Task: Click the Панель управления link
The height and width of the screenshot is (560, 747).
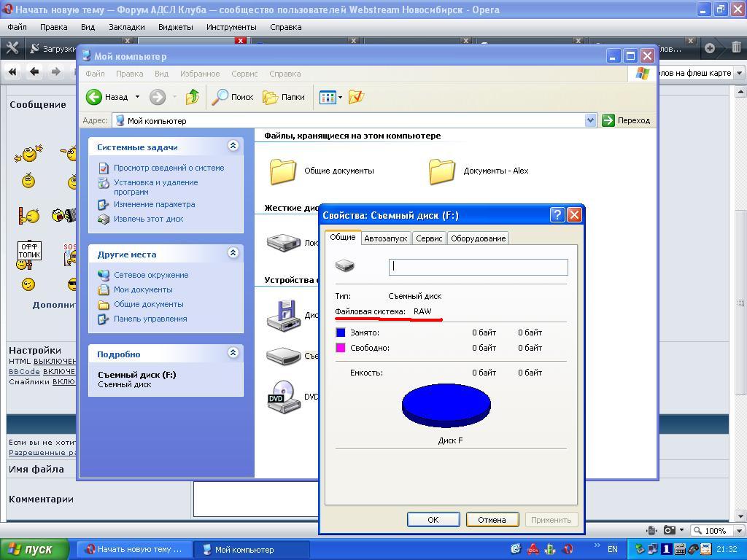Action: pyautogui.click(x=150, y=319)
